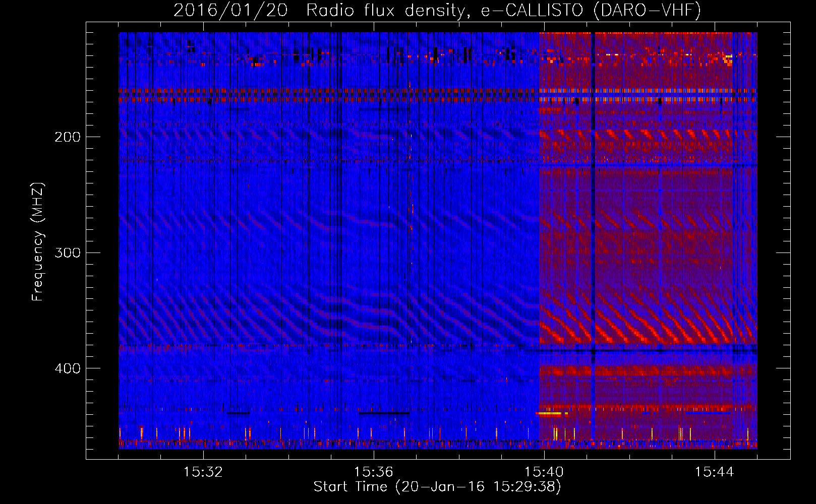Click the 15:44 time tick label
816x504 pixels.
point(715,472)
